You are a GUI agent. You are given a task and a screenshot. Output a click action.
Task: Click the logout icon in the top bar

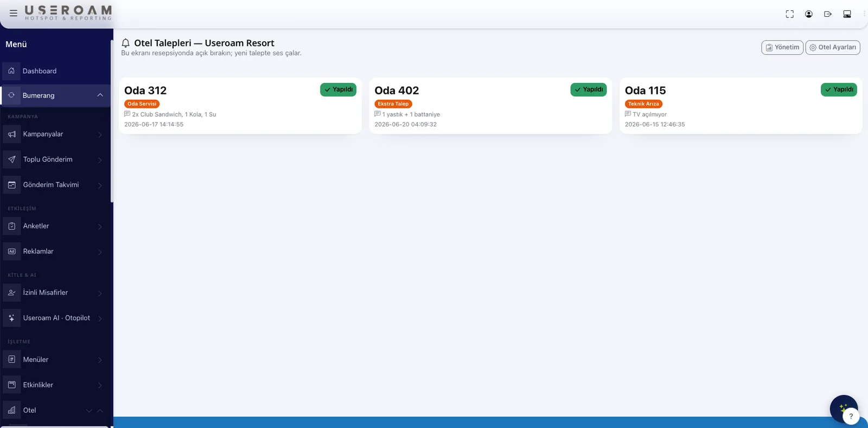click(x=828, y=14)
